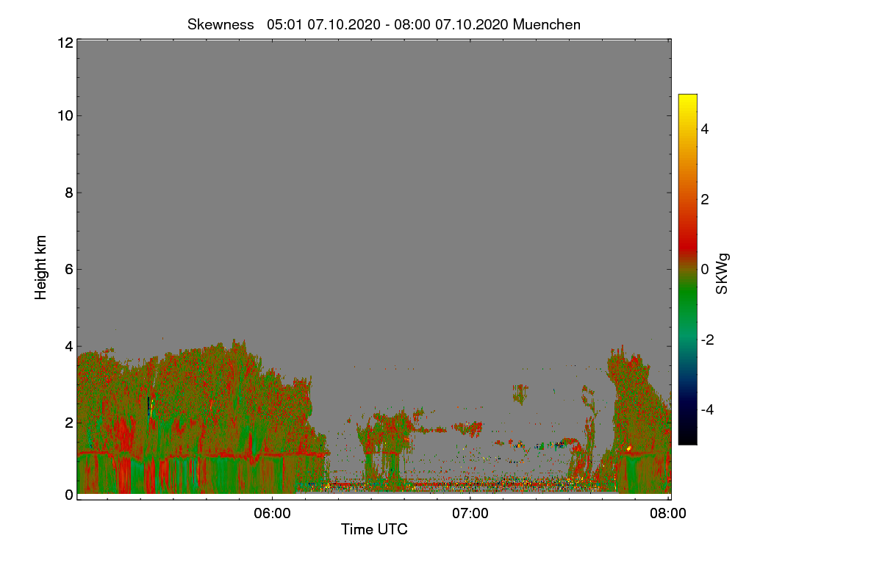Click the height tick label 6

68,269
